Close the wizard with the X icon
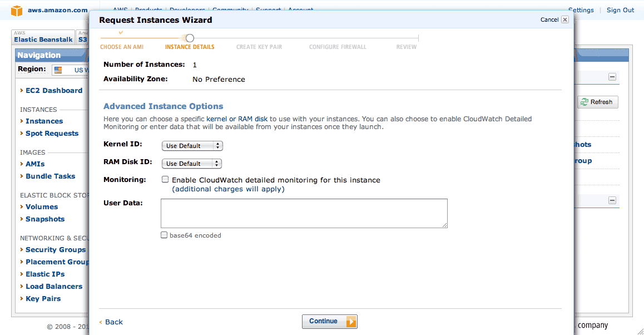 point(565,19)
